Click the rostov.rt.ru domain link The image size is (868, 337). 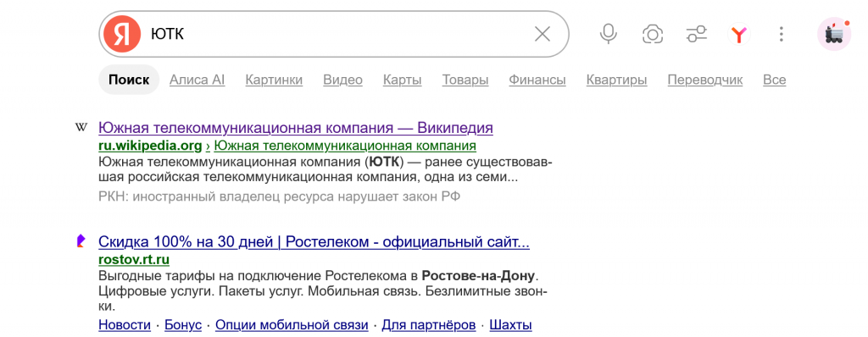[134, 260]
